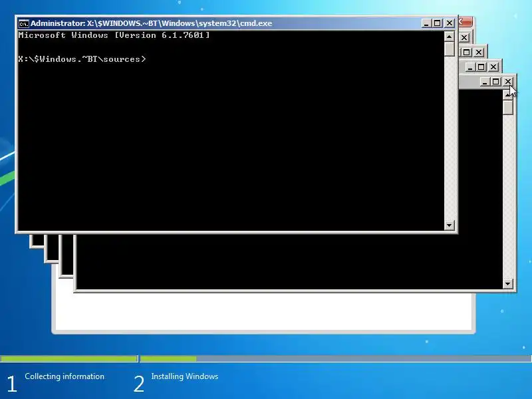Viewport: 532px width, 399px height.
Task: Close the Windows setup dialog using the red X
Action: [x=465, y=22]
